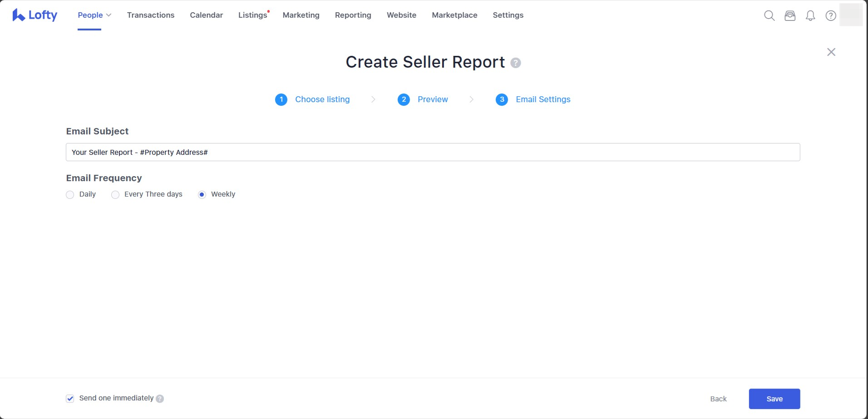Image resolution: width=868 pixels, height=419 pixels.
Task: Select Every Three days frequency
Action: coord(115,195)
